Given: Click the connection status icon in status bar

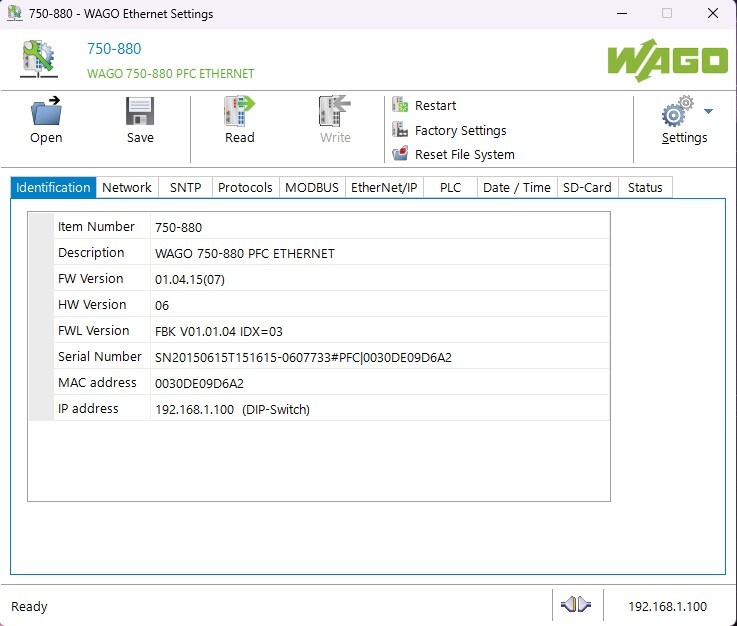Looking at the screenshot, I should click(576, 604).
